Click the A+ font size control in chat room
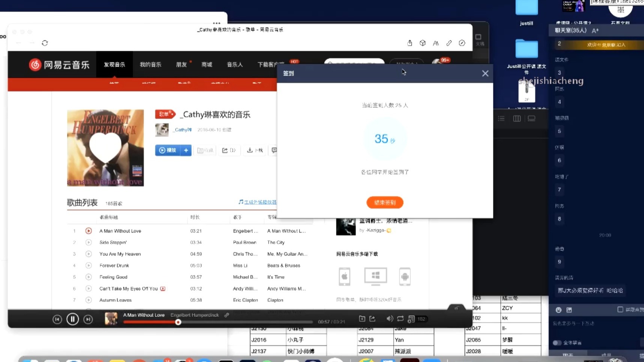644x362 pixels. click(595, 31)
